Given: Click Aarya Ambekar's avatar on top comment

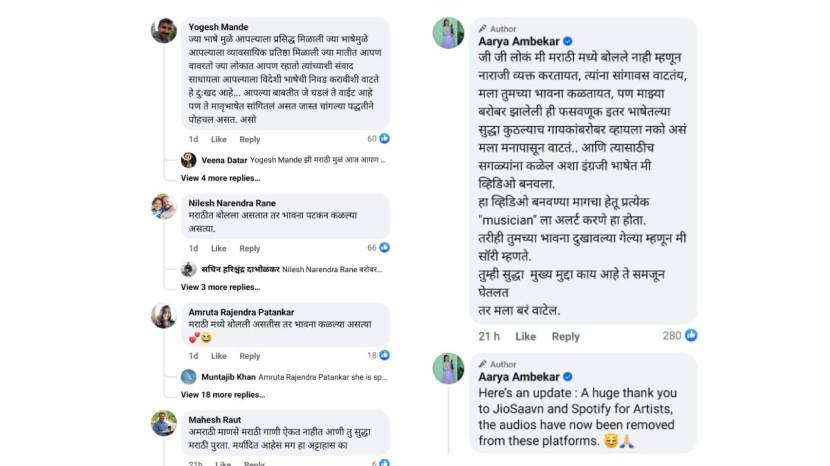Looking at the screenshot, I should tap(447, 33).
